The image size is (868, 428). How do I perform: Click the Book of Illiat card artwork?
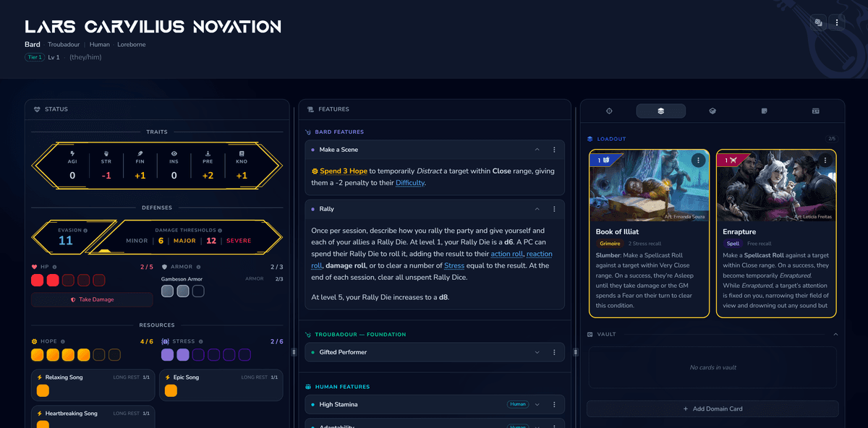(x=649, y=186)
